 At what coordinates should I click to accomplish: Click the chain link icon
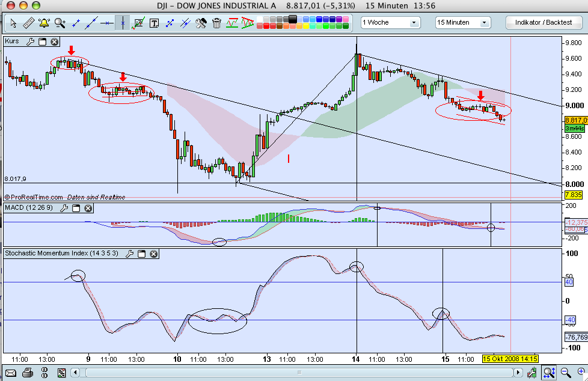click(44, 373)
